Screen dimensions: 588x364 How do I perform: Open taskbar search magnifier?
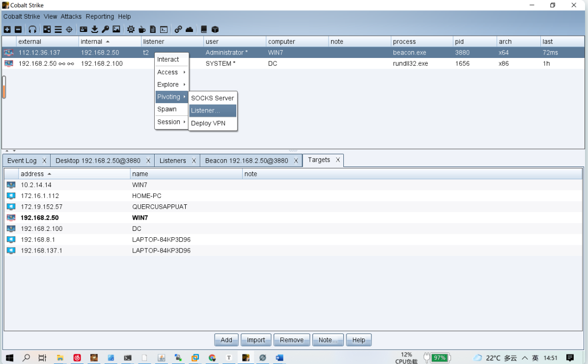26,358
